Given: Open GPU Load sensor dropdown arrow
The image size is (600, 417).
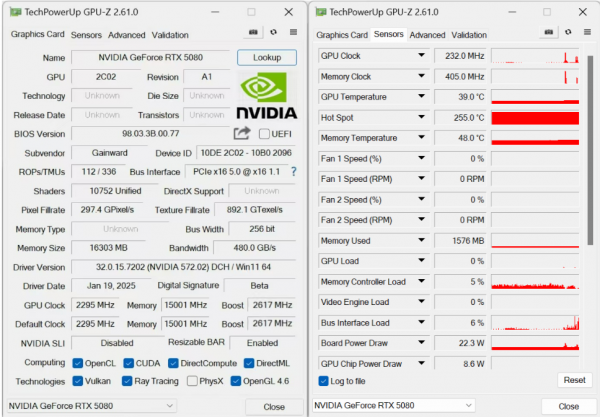Looking at the screenshot, I should point(421,261).
